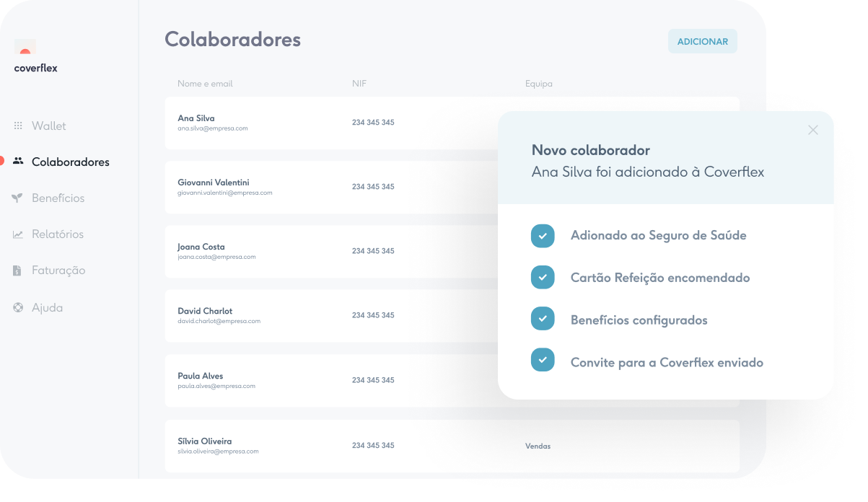Open the Relatórios menu item

pos(58,234)
